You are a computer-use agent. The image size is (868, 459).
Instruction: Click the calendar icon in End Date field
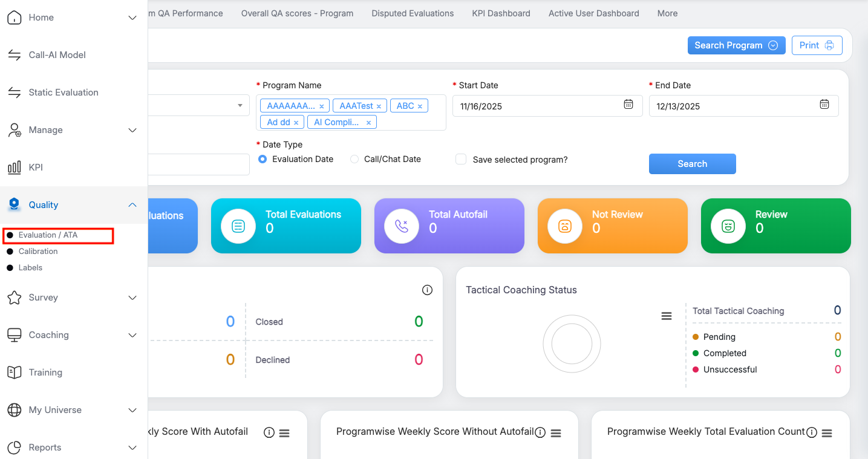pyautogui.click(x=824, y=105)
